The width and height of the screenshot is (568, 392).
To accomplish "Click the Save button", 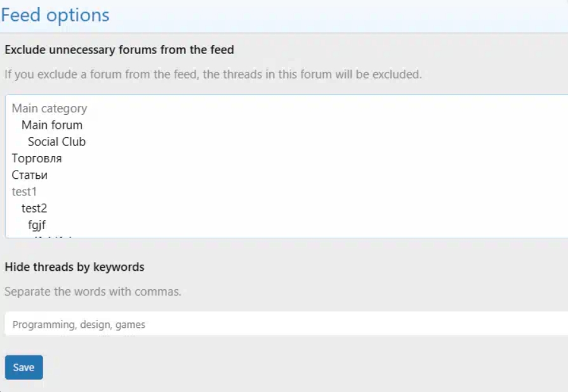I will click(23, 367).
